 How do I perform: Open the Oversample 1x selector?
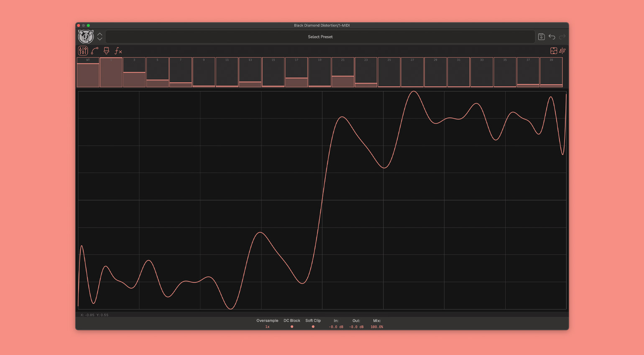(267, 327)
